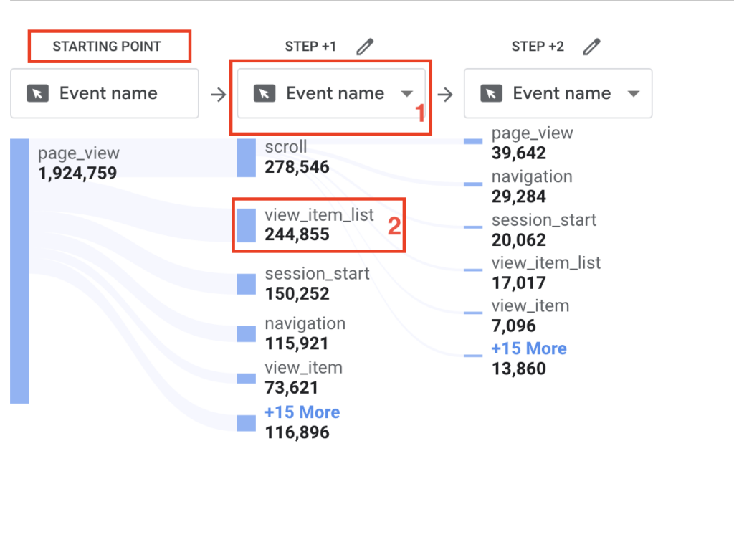
Task: Click the navigation node showing 115,921
Action: (x=246, y=334)
